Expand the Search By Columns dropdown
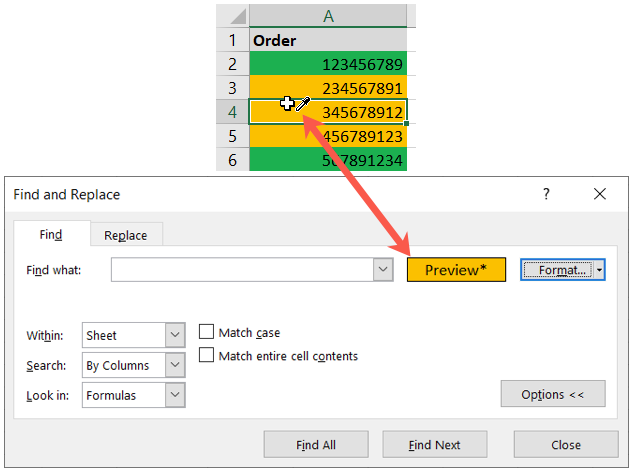 (175, 365)
